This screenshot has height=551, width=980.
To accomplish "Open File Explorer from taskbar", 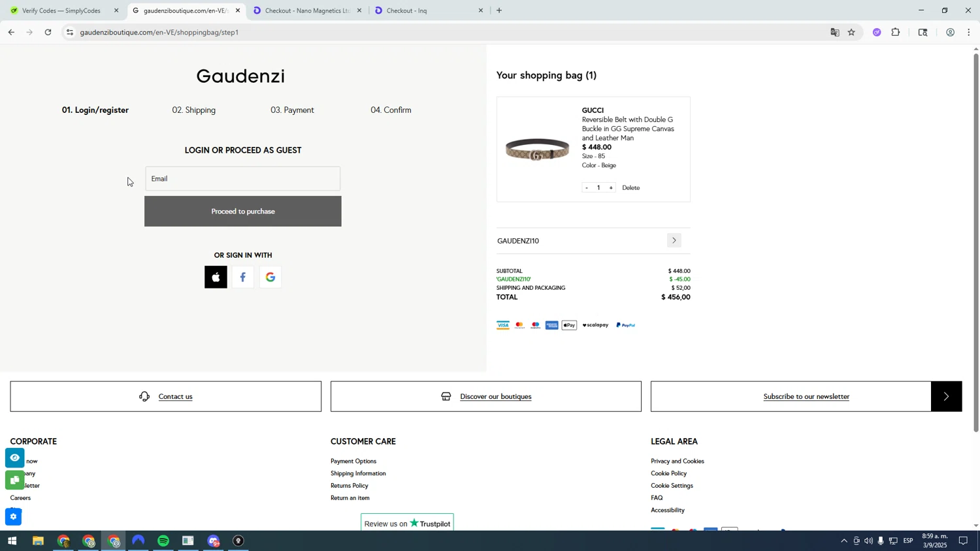I will coord(38,541).
